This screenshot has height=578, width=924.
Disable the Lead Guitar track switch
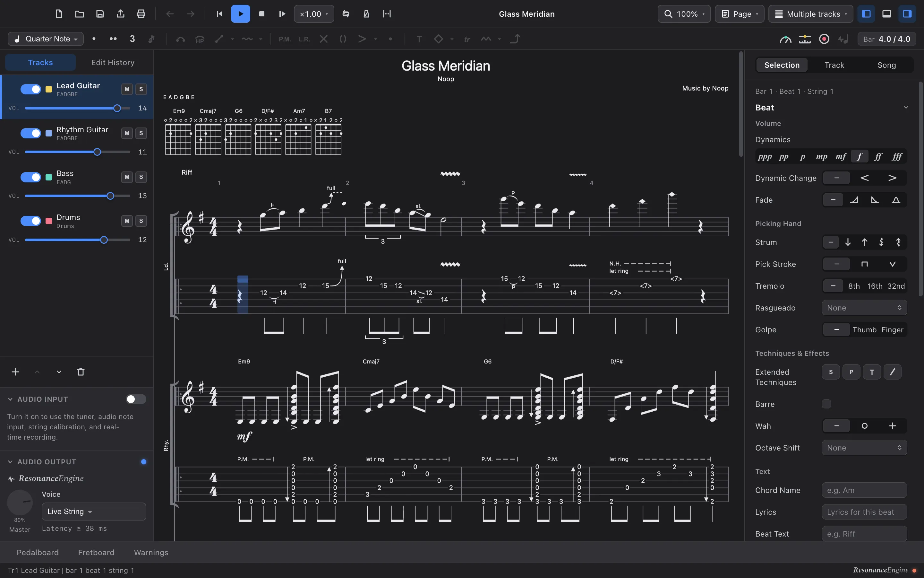[30, 89]
